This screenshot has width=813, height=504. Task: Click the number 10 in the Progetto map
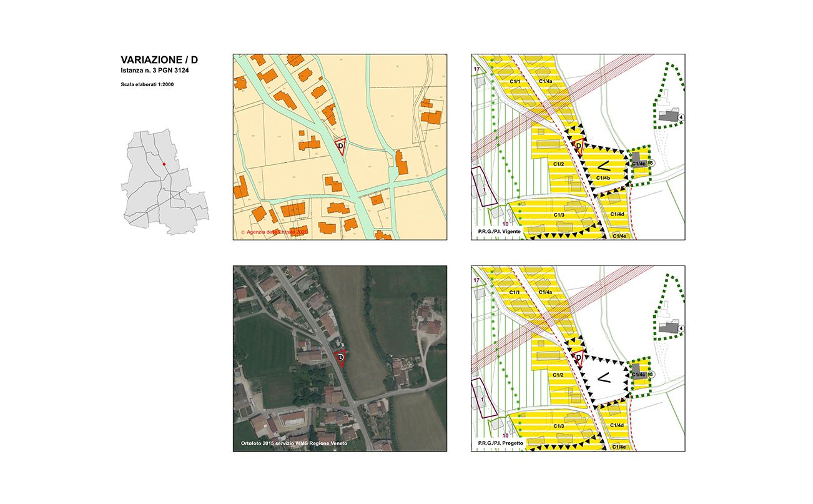pos(506,435)
